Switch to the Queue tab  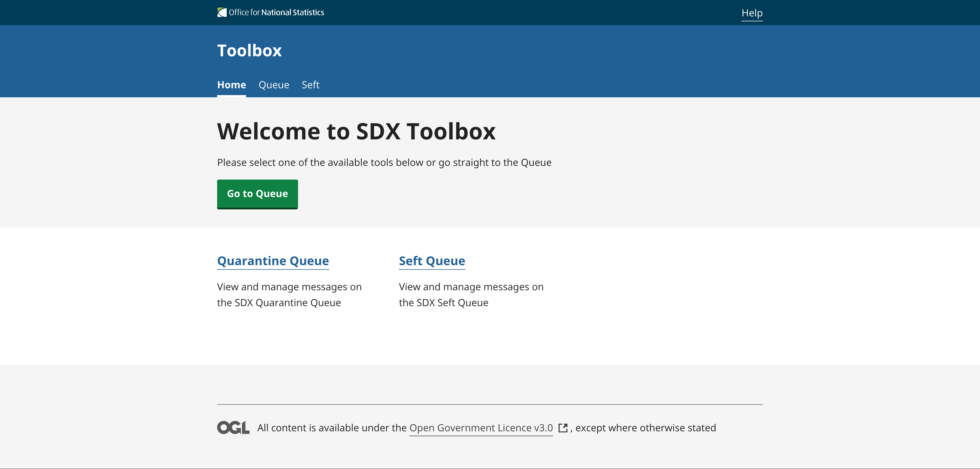pos(274,85)
